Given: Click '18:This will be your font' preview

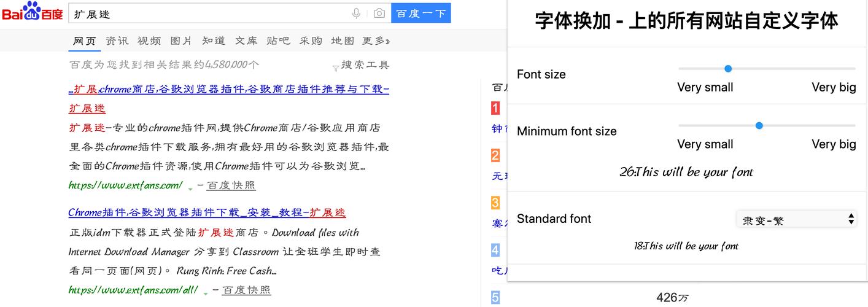Looking at the screenshot, I should (x=686, y=246).
